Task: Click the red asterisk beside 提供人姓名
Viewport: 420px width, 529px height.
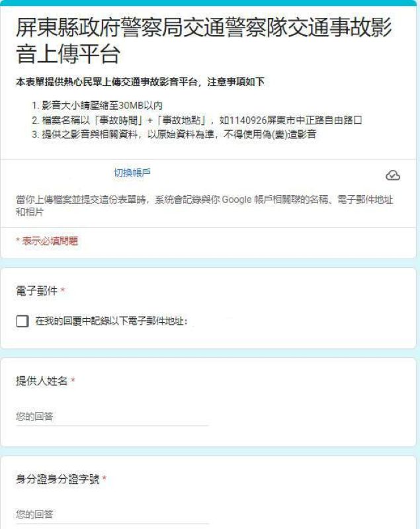Action: click(x=73, y=380)
